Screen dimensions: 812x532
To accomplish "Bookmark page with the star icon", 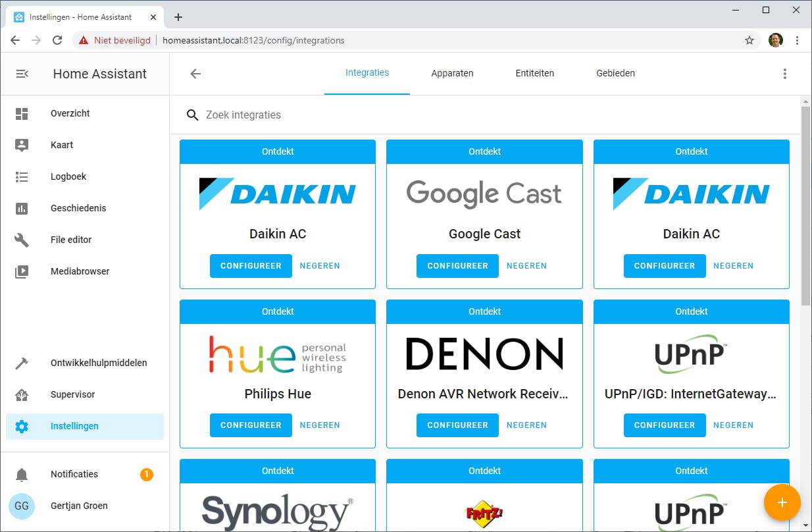I will [x=749, y=40].
